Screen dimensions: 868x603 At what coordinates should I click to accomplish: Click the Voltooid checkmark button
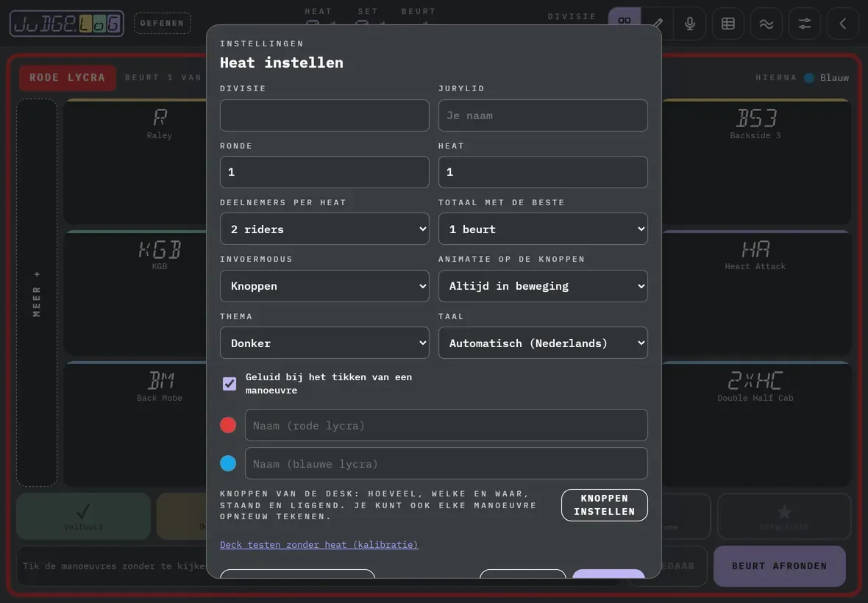[83, 516]
